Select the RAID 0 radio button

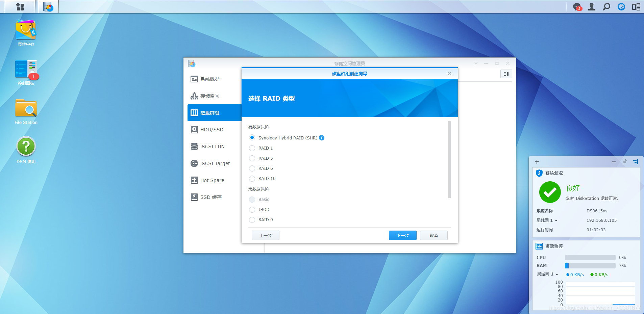(x=252, y=219)
